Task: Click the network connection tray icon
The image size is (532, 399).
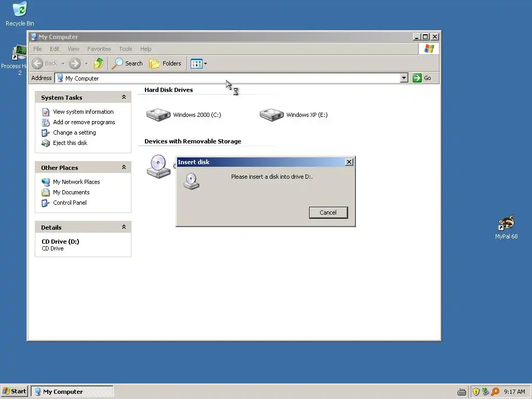Action: pyautogui.click(x=486, y=392)
